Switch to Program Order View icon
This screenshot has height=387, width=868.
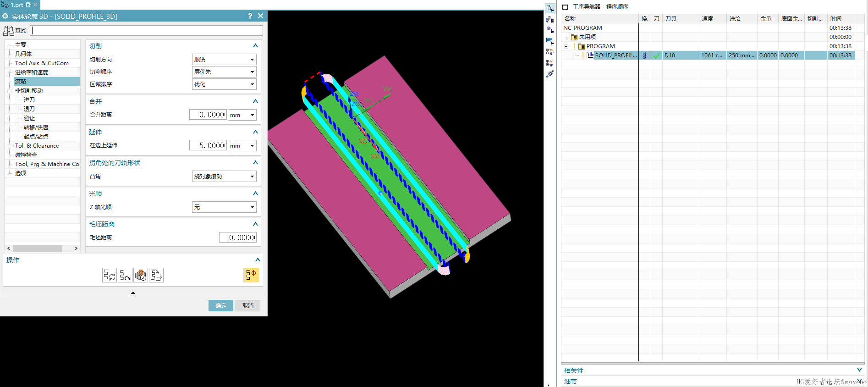click(550, 8)
